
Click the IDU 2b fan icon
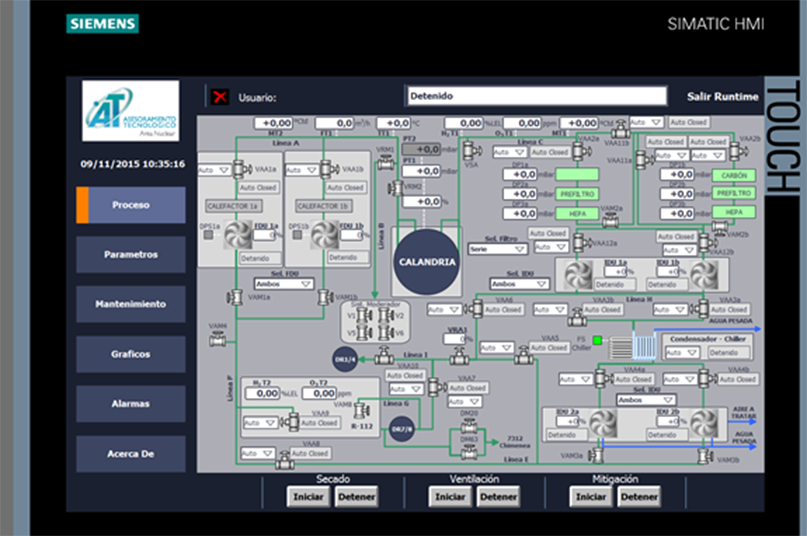click(x=704, y=423)
